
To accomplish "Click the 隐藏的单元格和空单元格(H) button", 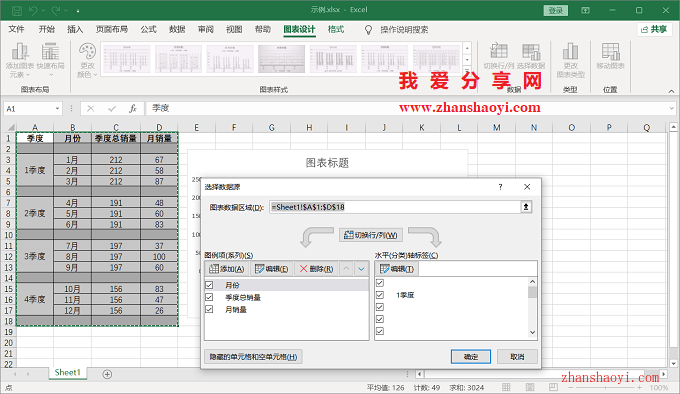I will (x=253, y=357).
